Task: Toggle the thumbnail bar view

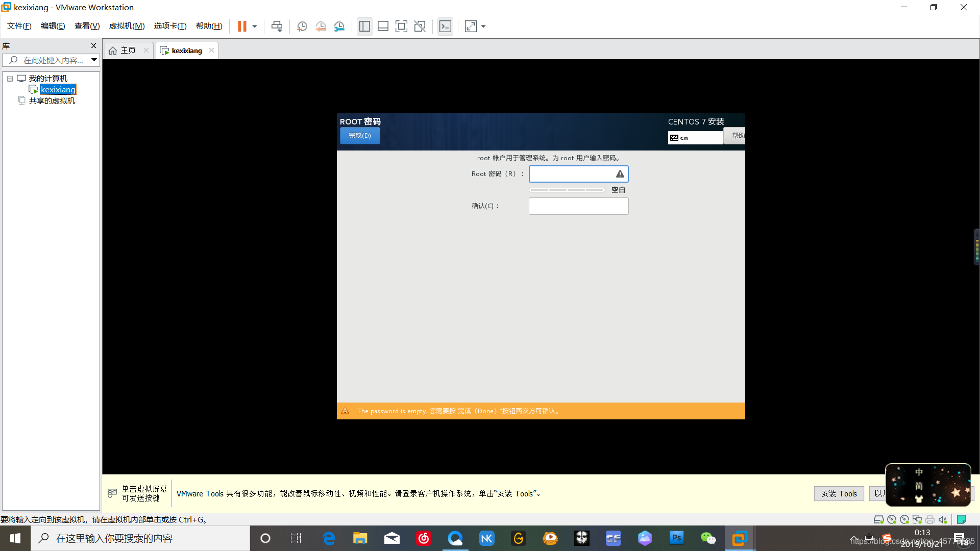Action: (x=383, y=26)
